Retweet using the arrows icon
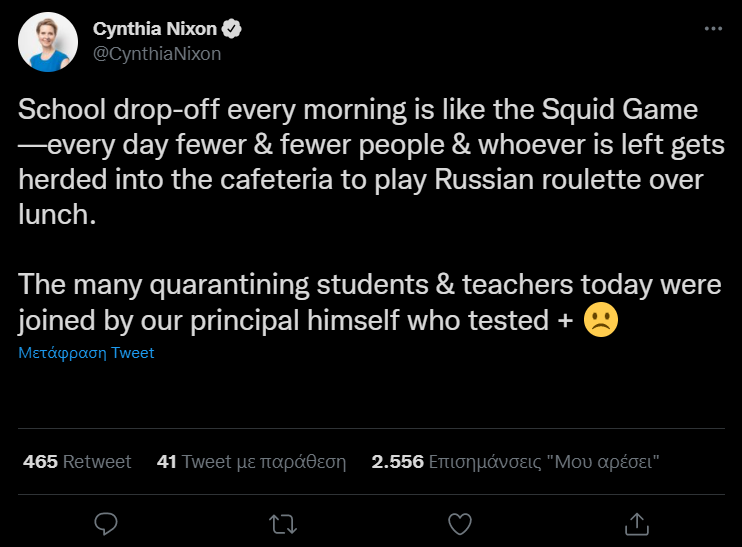This screenshot has width=742, height=547. (x=283, y=522)
